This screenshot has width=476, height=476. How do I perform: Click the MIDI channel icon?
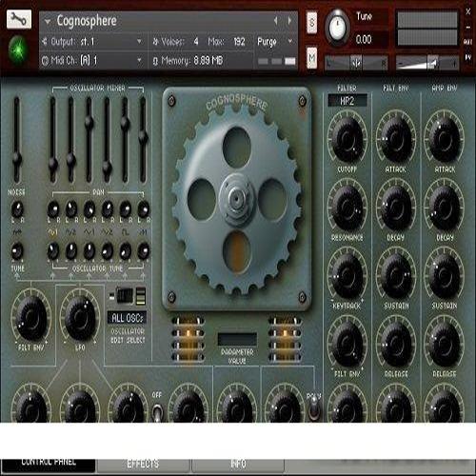point(45,61)
